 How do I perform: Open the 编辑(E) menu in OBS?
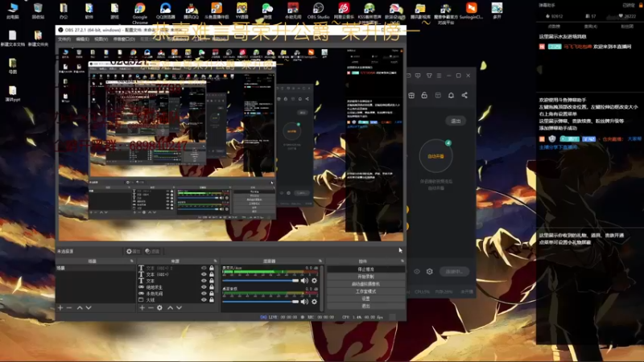click(x=83, y=39)
